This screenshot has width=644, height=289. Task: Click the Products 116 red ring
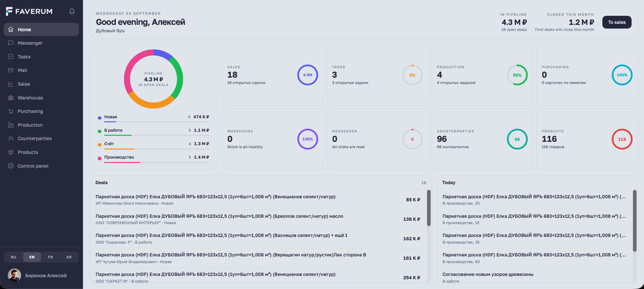tap(622, 139)
